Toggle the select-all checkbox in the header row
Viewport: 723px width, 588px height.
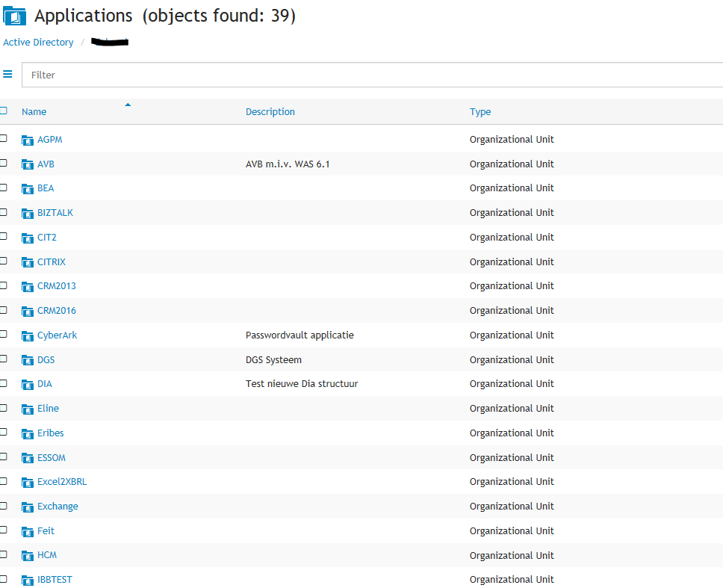tap(3, 111)
